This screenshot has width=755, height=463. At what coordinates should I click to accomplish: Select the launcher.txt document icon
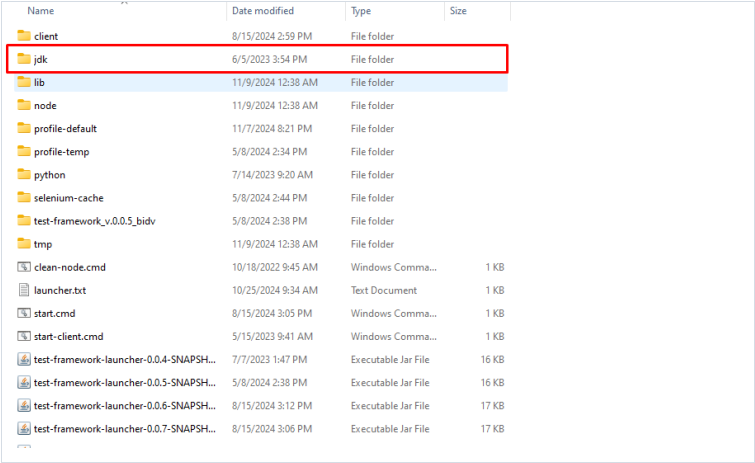25,290
